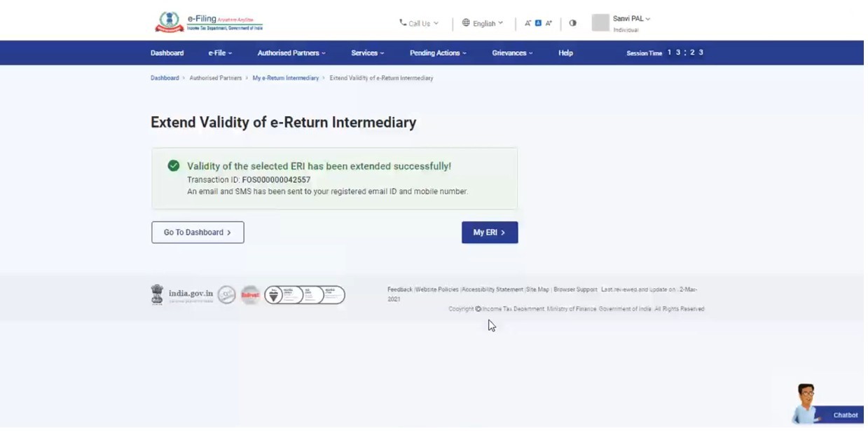Open the Chatbot assistant
This screenshot has height=431, width=868.
click(x=827, y=406)
